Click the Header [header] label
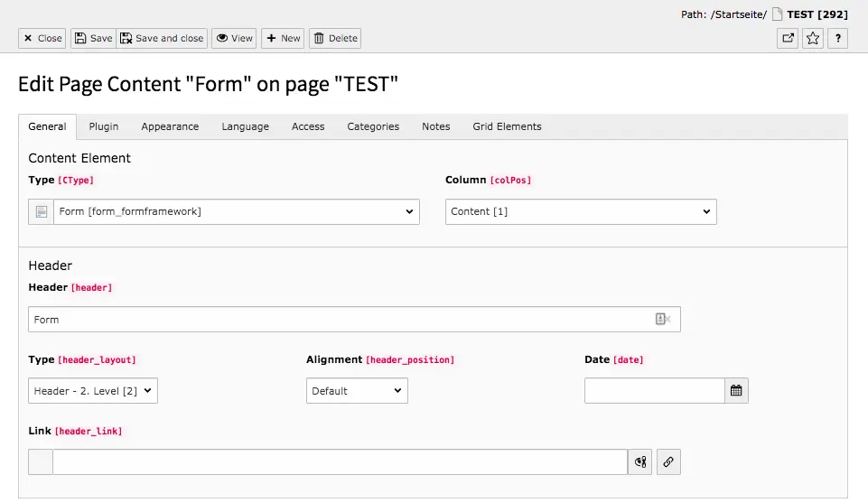Screen dimensions: 868x503 click(70, 287)
